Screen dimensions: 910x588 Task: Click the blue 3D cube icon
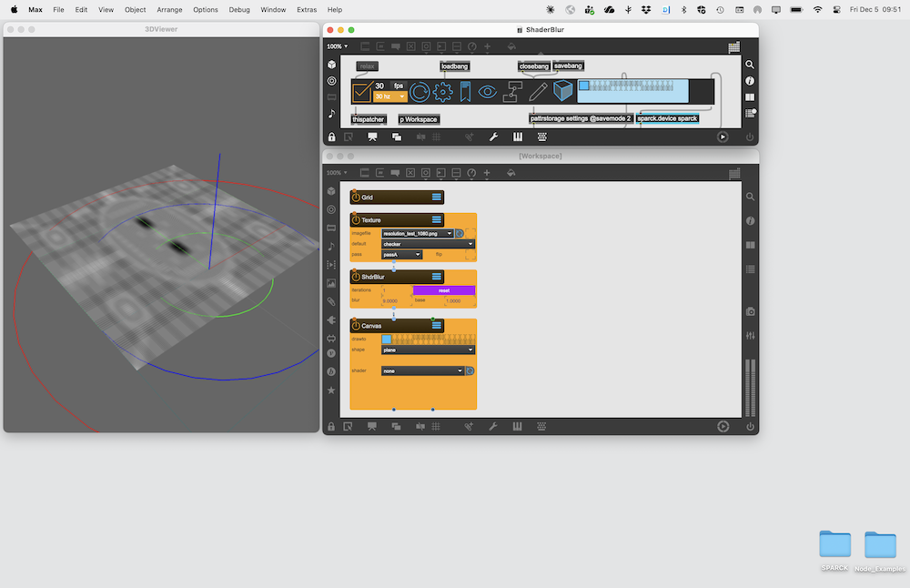tap(563, 91)
